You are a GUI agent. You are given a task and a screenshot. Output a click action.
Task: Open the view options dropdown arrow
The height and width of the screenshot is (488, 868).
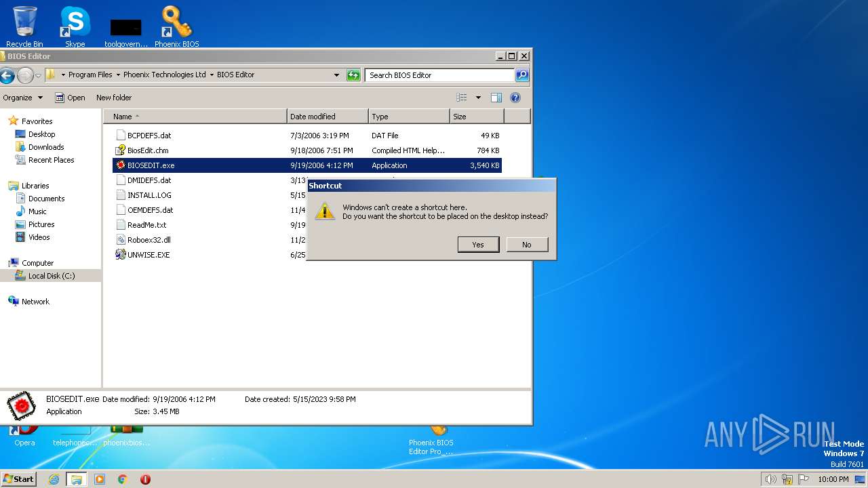point(478,98)
